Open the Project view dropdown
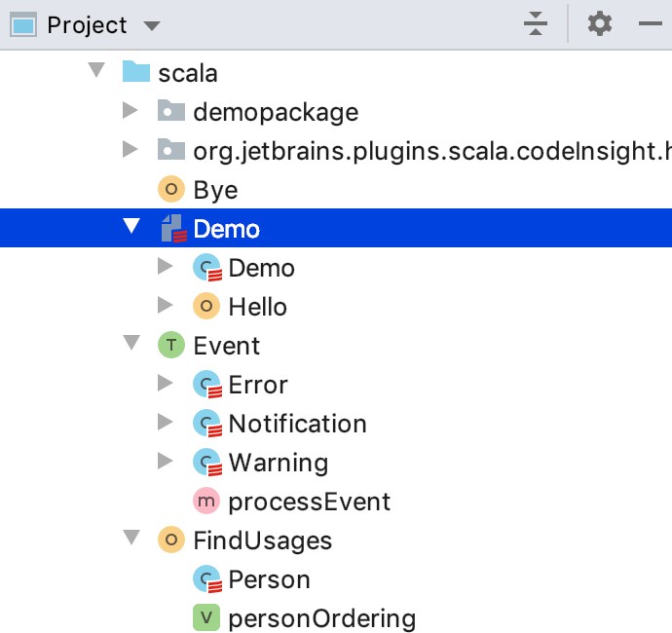Image resolution: width=672 pixels, height=633 pixels. tap(151, 24)
